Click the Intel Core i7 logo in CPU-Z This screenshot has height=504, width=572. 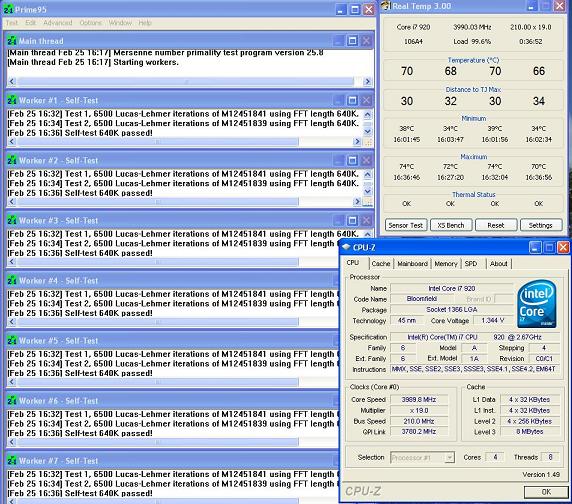tap(537, 304)
